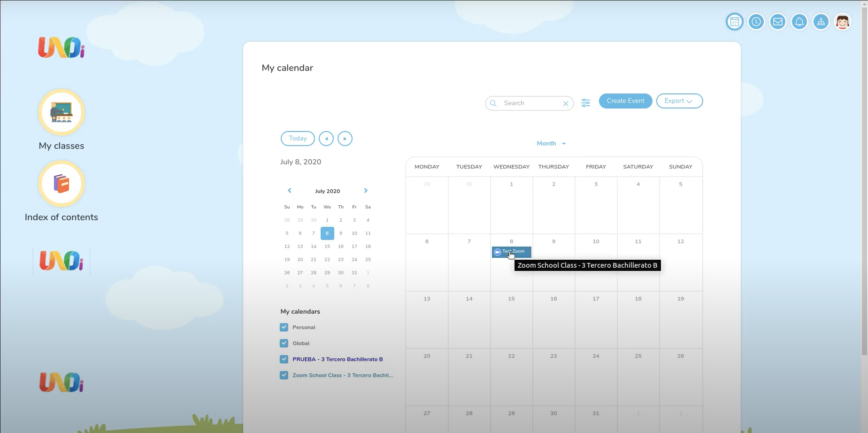Open the calendar icon in top bar
The height and width of the screenshot is (433, 868).
pos(734,22)
